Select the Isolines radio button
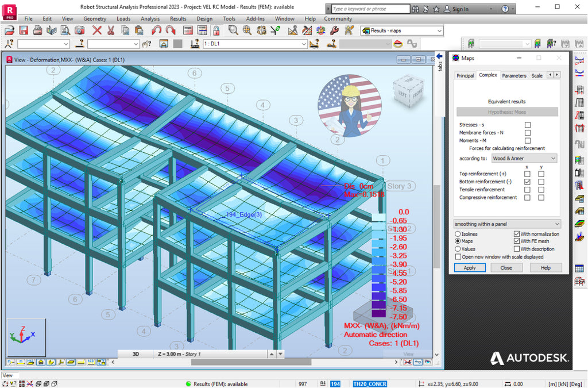Screen dimensions: 588x388 click(458, 234)
